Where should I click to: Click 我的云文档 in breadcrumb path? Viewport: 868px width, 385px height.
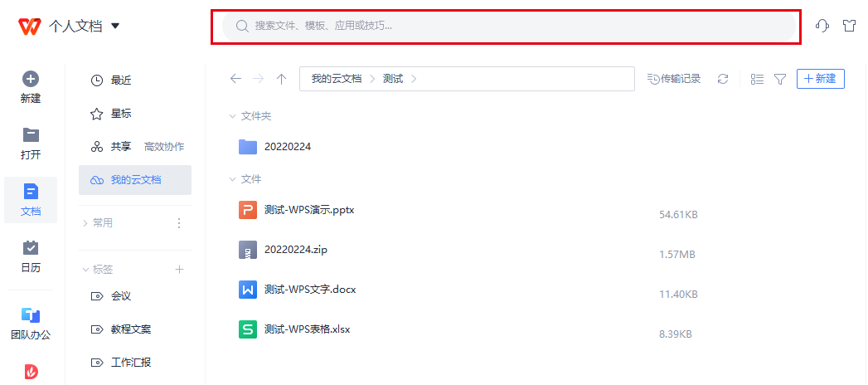point(337,79)
